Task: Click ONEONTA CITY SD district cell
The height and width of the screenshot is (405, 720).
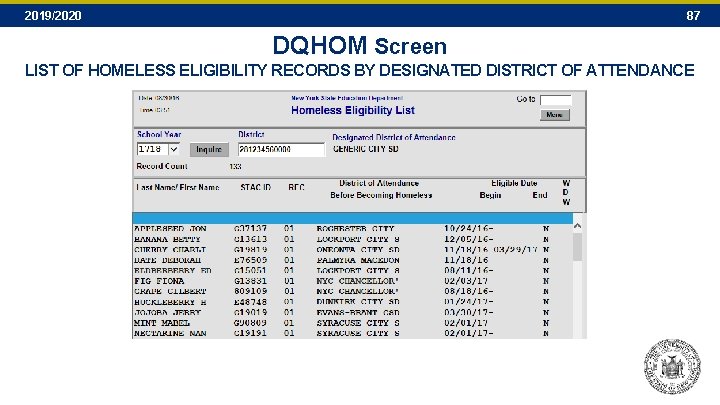Action: tap(358, 250)
